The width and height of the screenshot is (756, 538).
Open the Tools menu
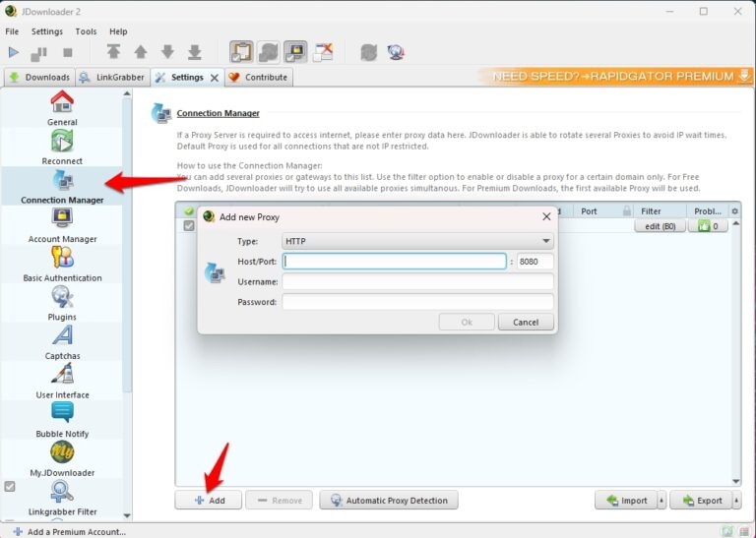(86, 31)
